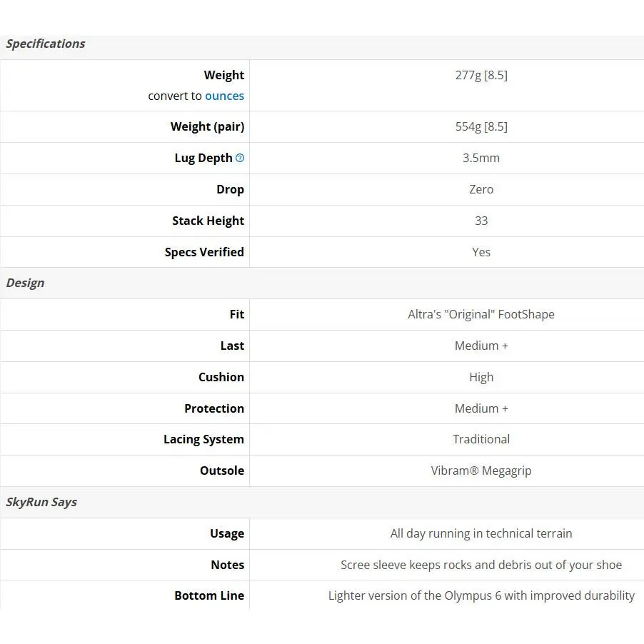644x644 pixels.
Task: Click the 554g [8.5] pair weight value
Action: pos(481,126)
